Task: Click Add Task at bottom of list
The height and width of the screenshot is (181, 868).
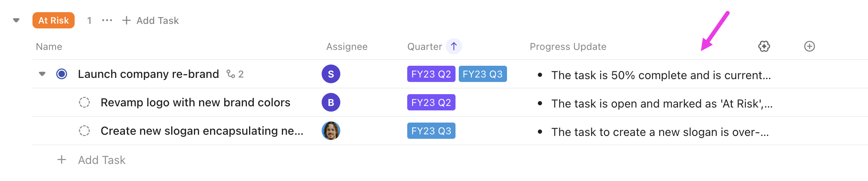Action: [101, 160]
